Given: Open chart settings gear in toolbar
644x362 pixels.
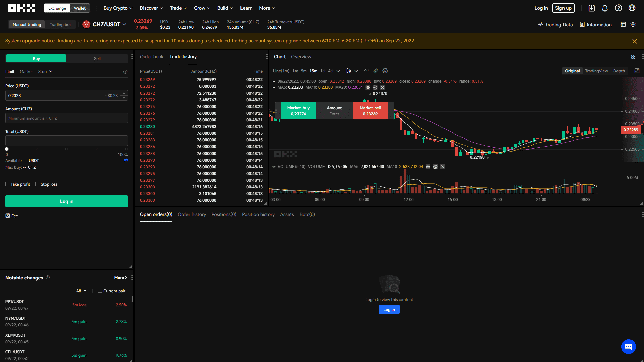Looking at the screenshot, I should click(x=385, y=71).
